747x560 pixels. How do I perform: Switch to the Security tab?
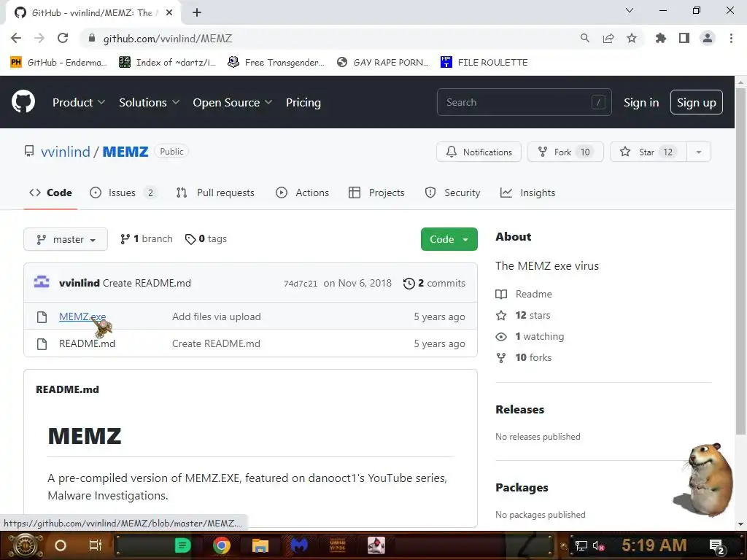point(452,192)
